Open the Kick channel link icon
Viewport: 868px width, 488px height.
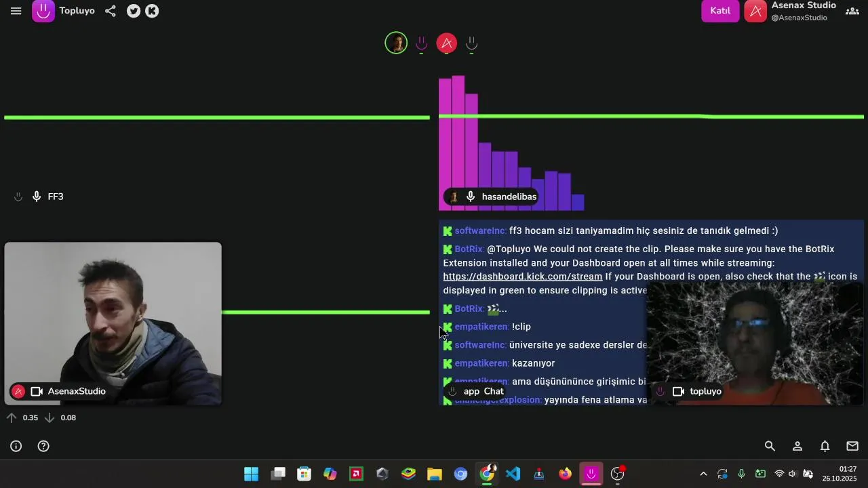pos(152,11)
